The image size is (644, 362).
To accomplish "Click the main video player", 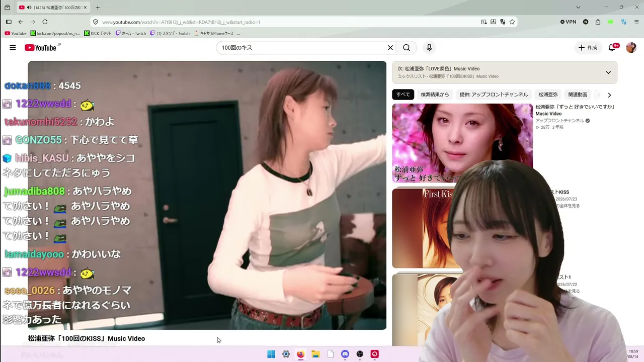I will pos(207,195).
